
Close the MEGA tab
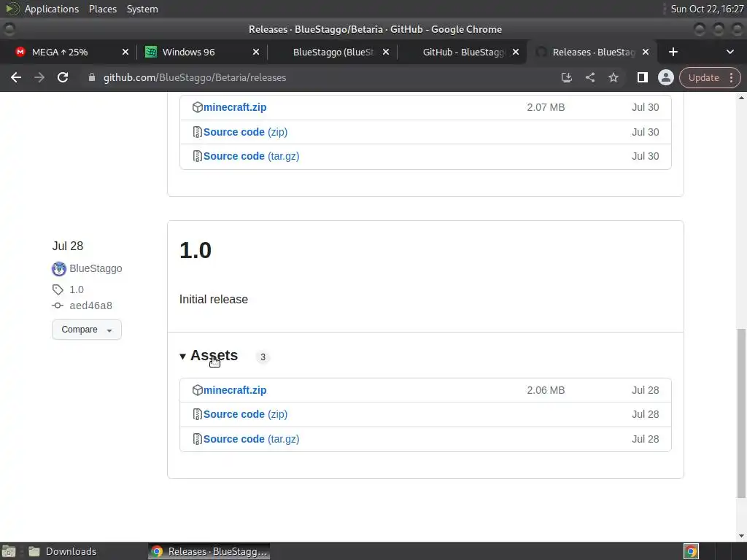[x=125, y=52]
